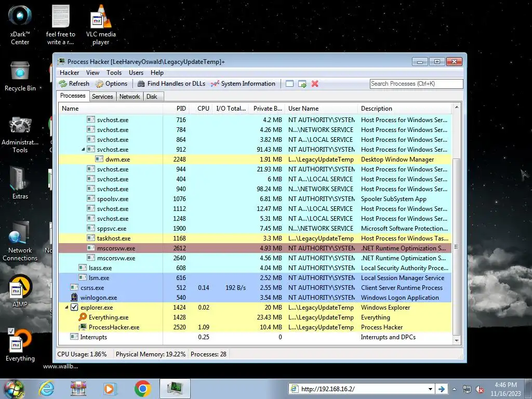
Task: Sort by I/O Total column header
Action: (230, 109)
